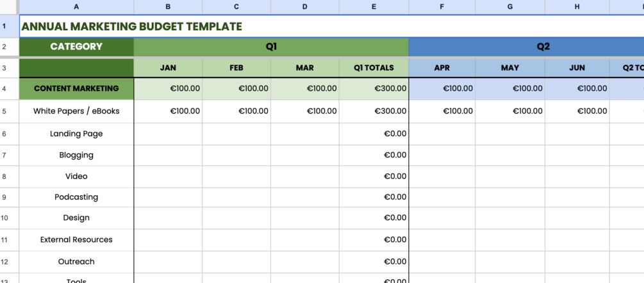Select the Annual Marketing Budget Template title cell
This screenshot has width=644, height=283.
point(131,27)
